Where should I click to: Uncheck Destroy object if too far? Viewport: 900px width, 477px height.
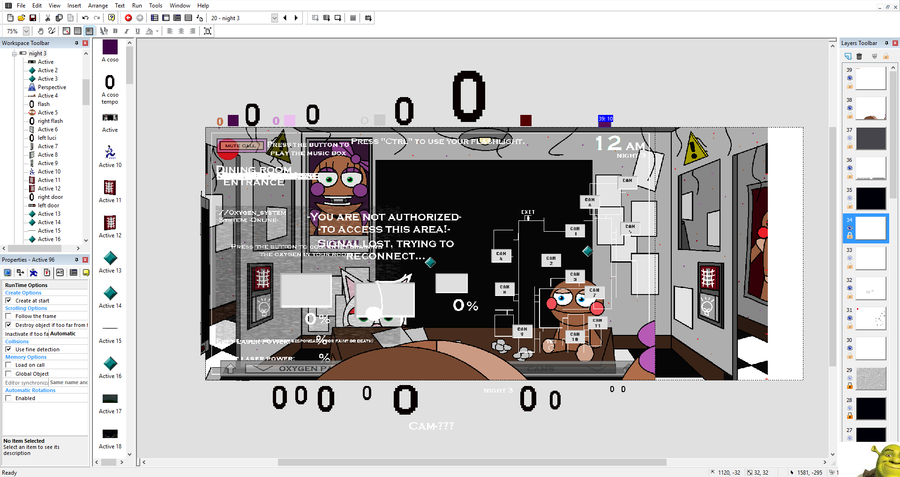(8, 325)
